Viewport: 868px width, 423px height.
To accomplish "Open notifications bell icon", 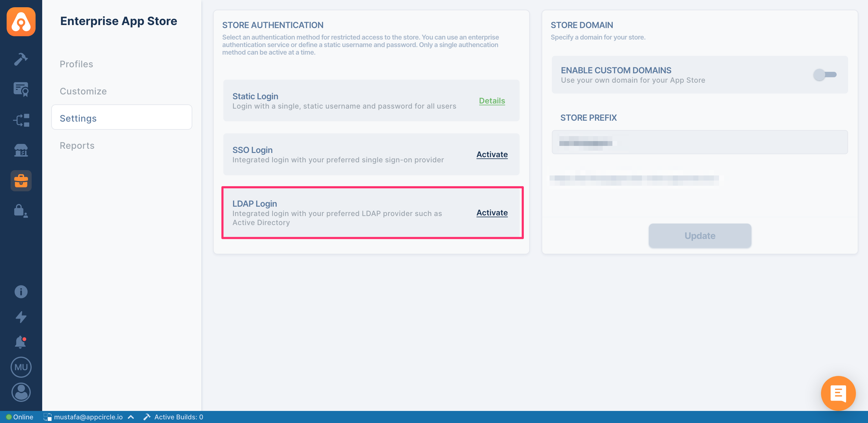I will coord(21,342).
